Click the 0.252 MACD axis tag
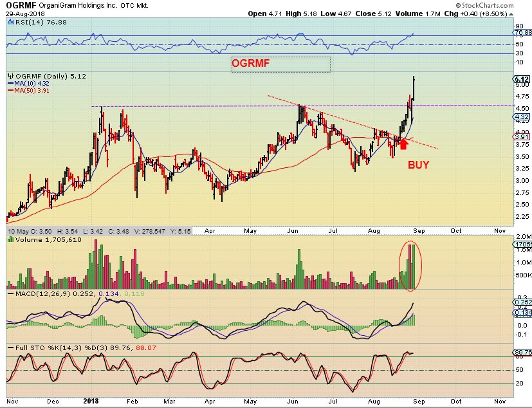 click(x=522, y=302)
